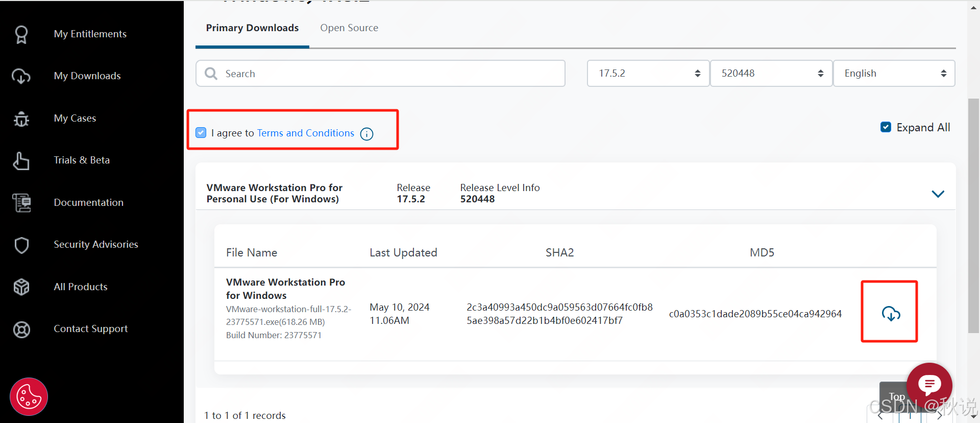The height and width of the screenshot is (423, 980).
Task: Uncheck the Expand All checkbox
Action: tap(886, 127)
